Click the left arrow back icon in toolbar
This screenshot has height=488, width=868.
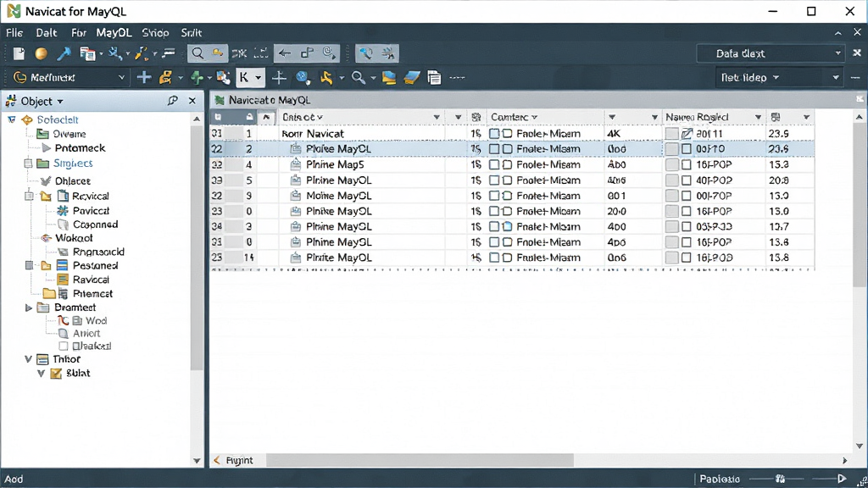(x=285, y=53)
